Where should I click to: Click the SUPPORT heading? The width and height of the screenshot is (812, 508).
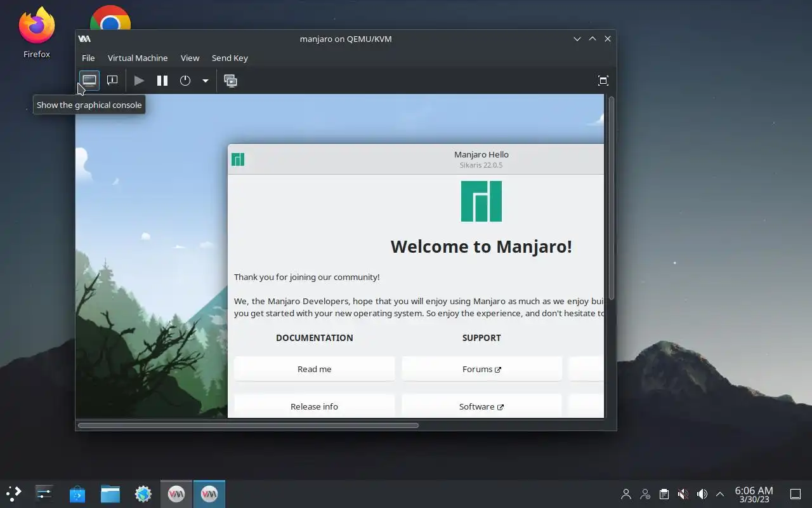tap(481, 338)
